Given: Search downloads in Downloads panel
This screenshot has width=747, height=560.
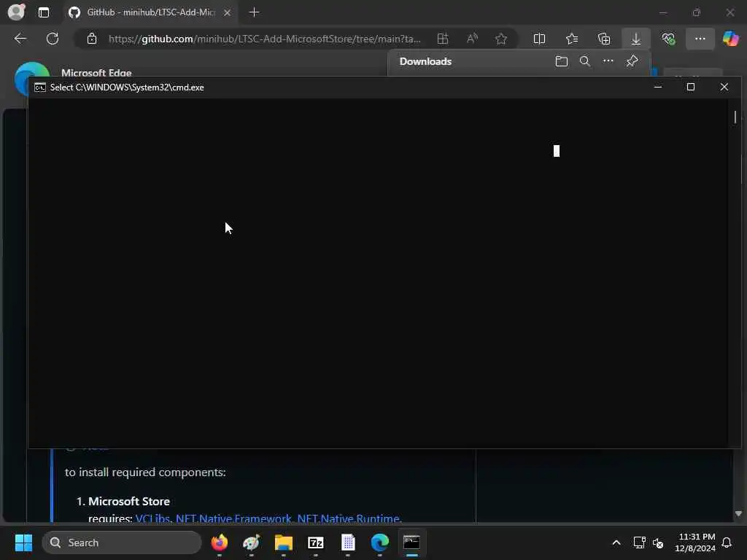Looking at the screenshot, I should 585,61.
